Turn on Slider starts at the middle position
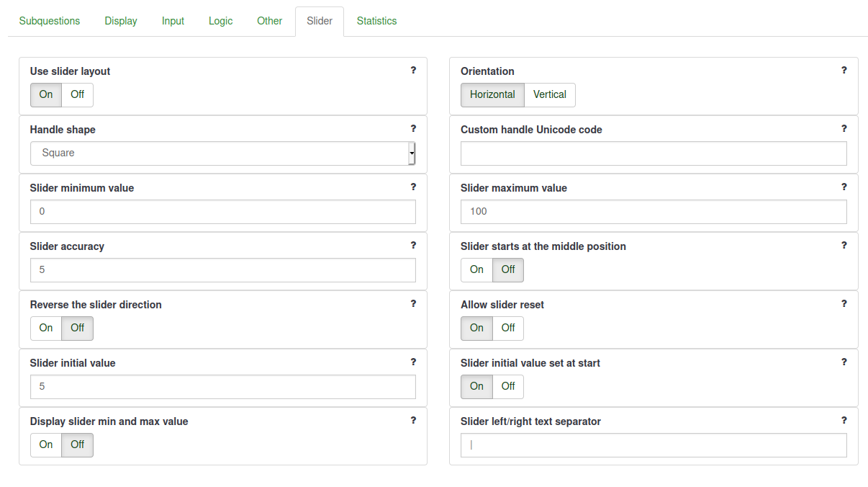868x487 pixels. point(476,269)
